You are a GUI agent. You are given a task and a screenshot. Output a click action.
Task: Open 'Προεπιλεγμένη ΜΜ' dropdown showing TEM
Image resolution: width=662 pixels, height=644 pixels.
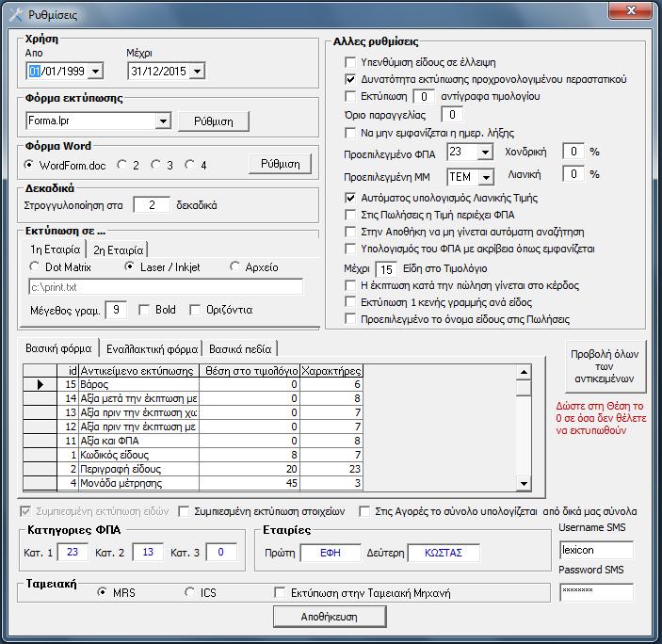click(x=486, y=178)
